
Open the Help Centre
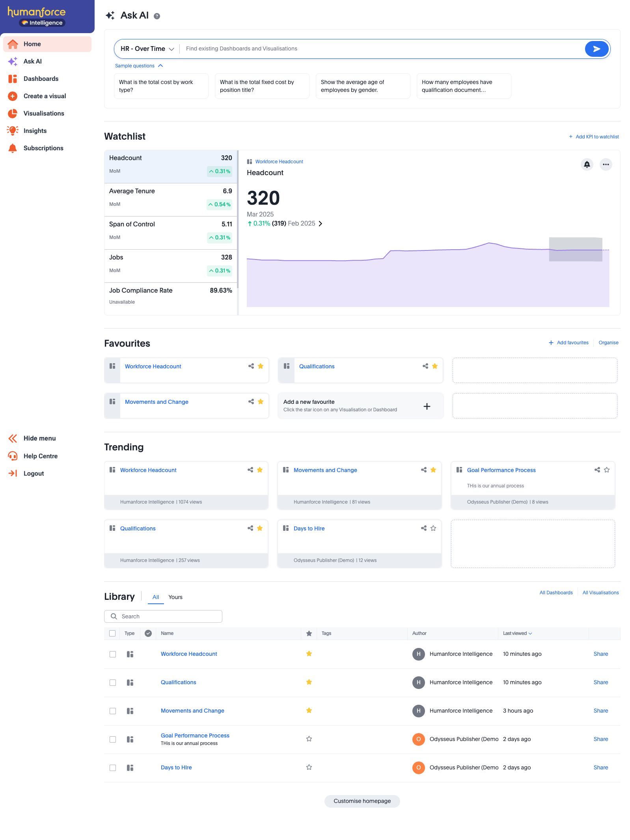click(x=47, y=456)
